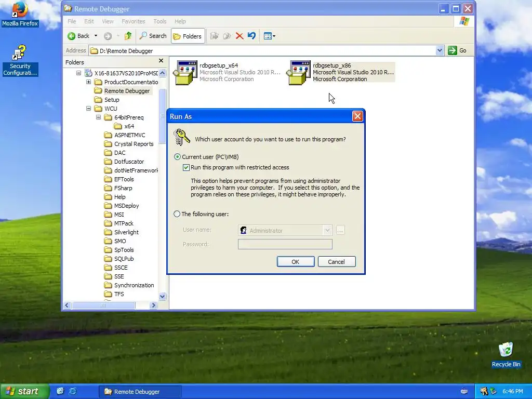Click the browse users ellipsis button

[340, 230]
